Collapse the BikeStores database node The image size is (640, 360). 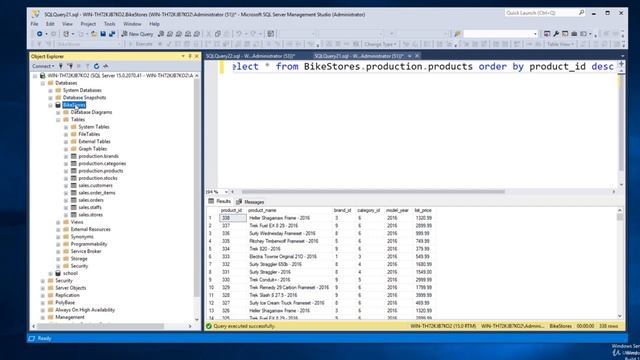pos(51,105)
